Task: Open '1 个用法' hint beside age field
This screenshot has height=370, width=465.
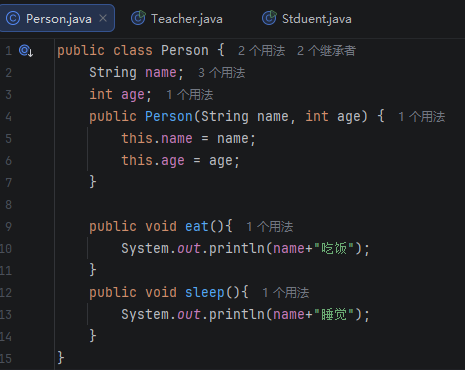Action: (x=189, y=95)
